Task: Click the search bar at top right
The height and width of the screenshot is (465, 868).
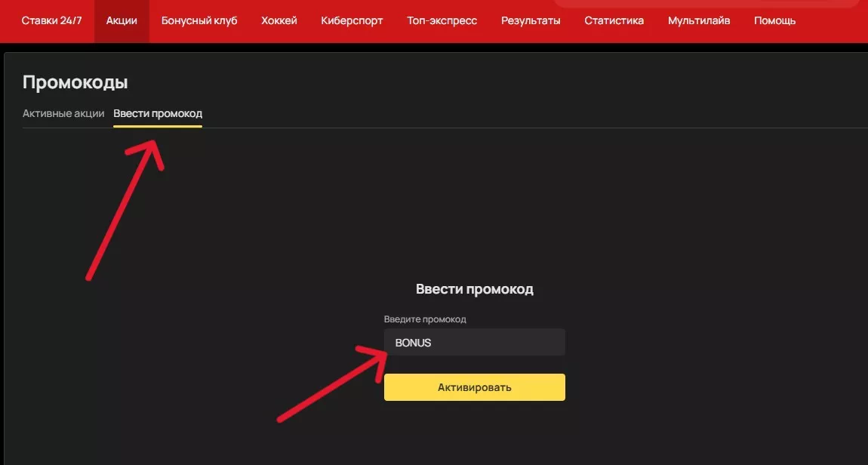Action: click(709, 4)
